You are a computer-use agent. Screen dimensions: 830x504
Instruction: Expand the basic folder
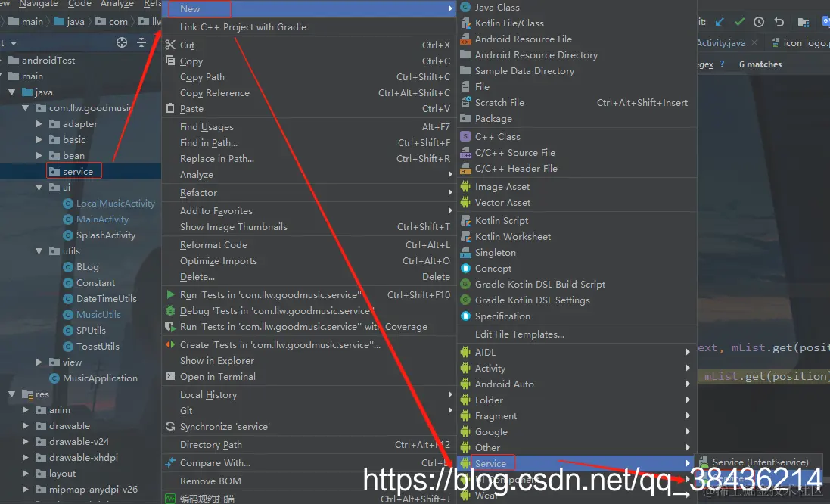click(x=39, y=140)
